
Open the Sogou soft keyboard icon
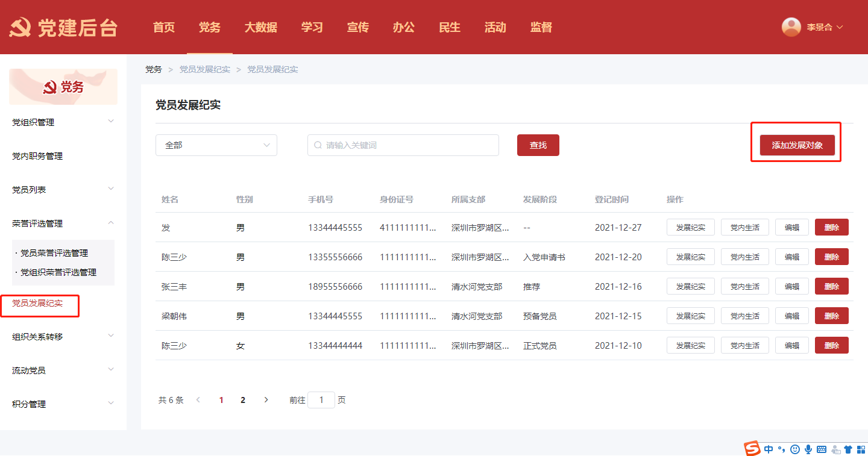point(822,449)
